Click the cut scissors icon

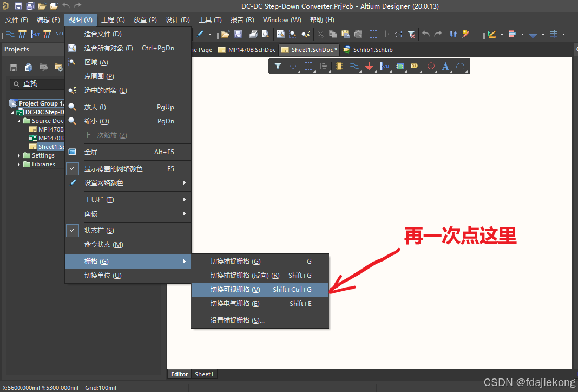tap(321, 34)
